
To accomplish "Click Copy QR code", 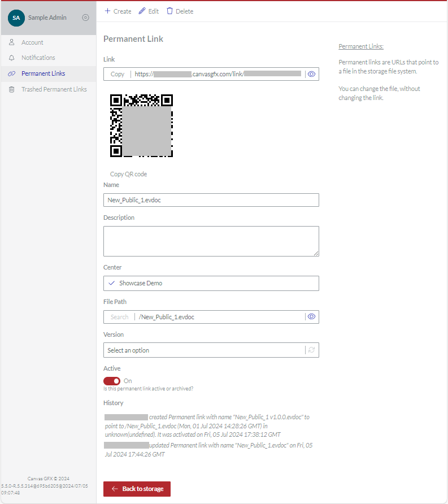I will pyautogui.click(x=129, y=174).
